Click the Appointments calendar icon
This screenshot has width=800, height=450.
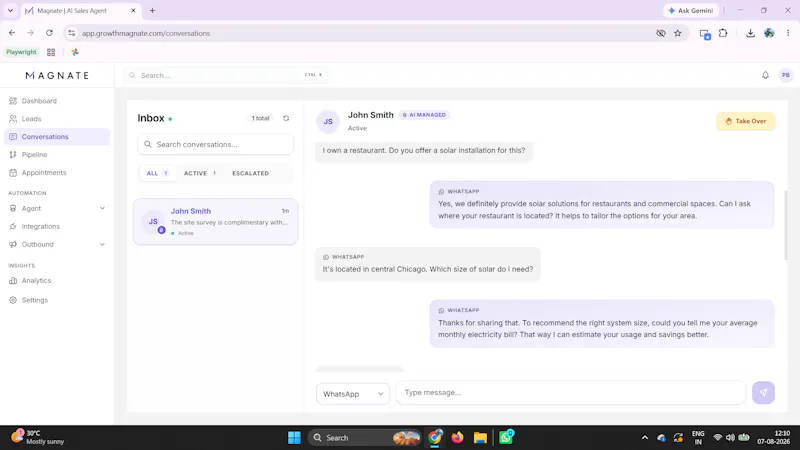[13, 172]
